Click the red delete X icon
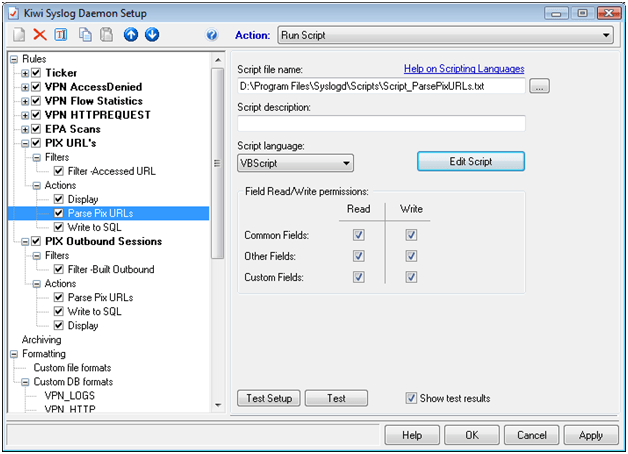 [x=39, y=35]
